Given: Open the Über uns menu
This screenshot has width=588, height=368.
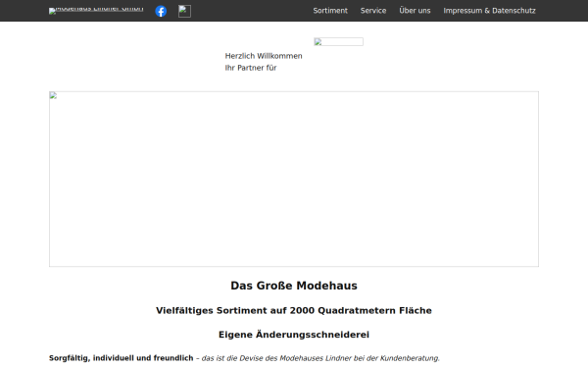Looking at the screenshot, I should 415,11.
